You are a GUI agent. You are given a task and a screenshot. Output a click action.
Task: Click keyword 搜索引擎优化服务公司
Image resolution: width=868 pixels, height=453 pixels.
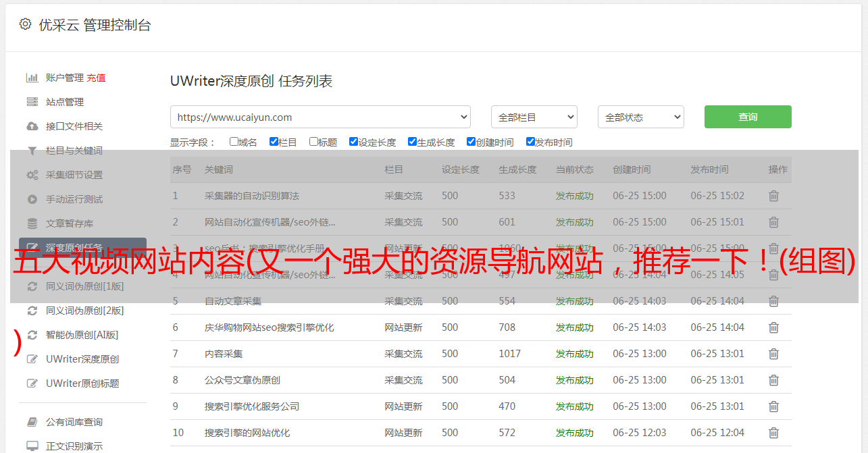[x=252, y=406]
